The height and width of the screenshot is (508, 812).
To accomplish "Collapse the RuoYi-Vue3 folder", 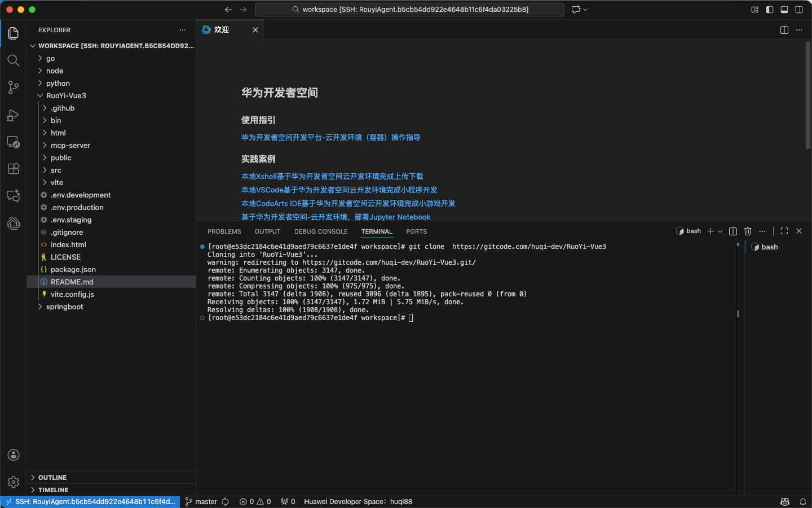I will (x=111, y=96).
